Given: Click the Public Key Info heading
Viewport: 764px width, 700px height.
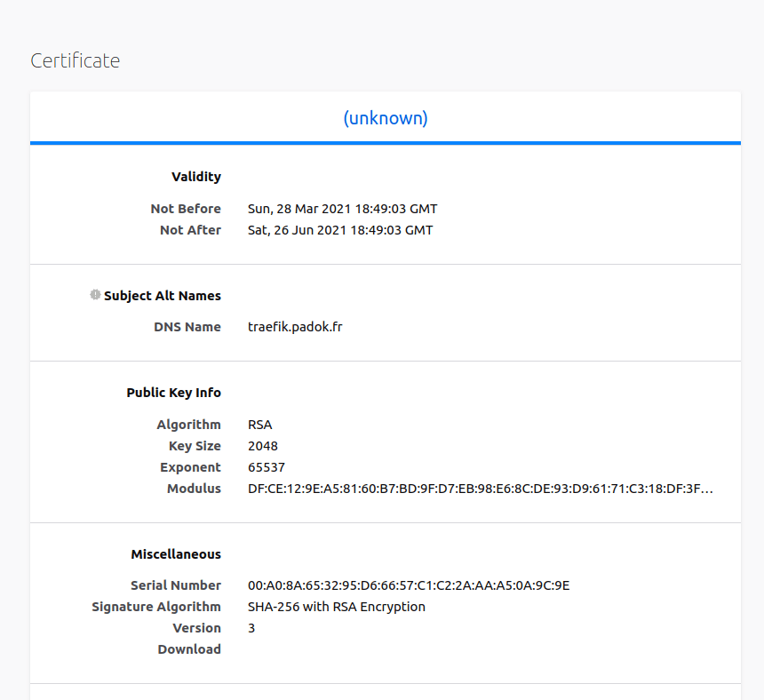Looking at the screenshot, I should [x=173, y=393].
